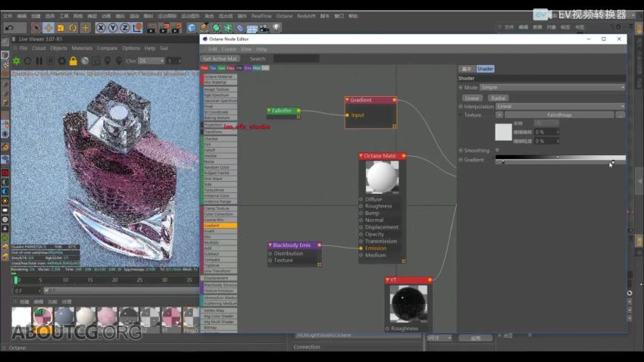Click the coordinate system icon
The image size is (644, 362).
(x=137, y=28)
